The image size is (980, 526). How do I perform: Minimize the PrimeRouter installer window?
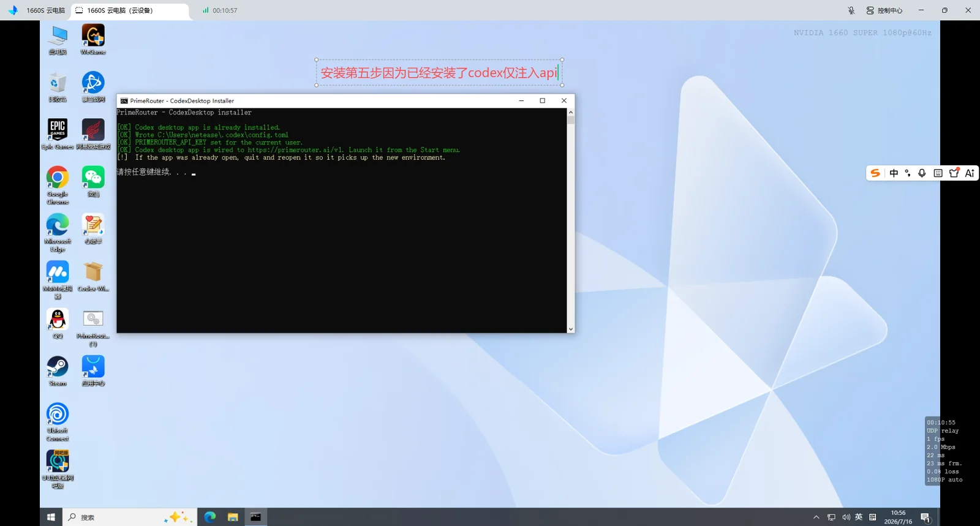click(x=521, y=100)
